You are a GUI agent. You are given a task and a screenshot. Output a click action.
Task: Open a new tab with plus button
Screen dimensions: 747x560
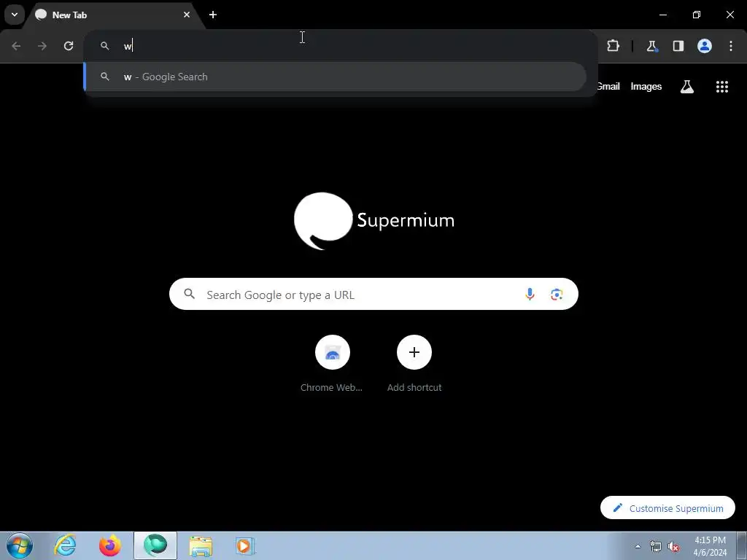pos(213,15)
